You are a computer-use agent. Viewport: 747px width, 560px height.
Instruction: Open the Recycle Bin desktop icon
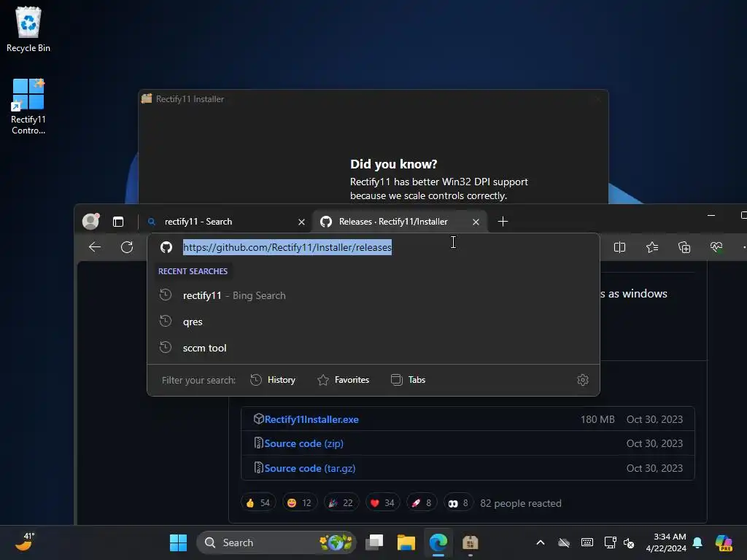click(x=28, y=29)
